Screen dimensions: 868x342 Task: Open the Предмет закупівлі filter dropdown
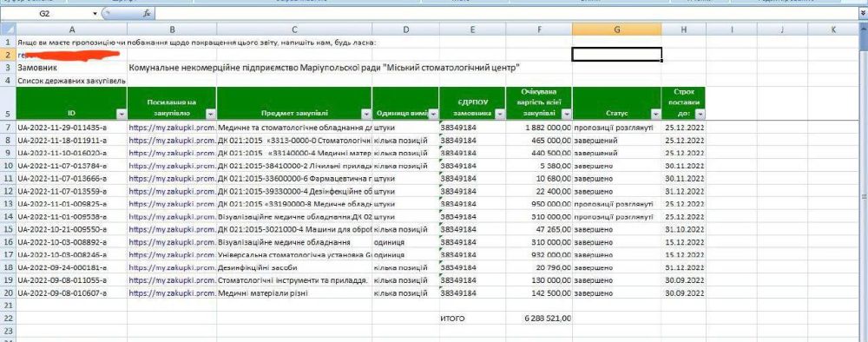tap(366, 114)
